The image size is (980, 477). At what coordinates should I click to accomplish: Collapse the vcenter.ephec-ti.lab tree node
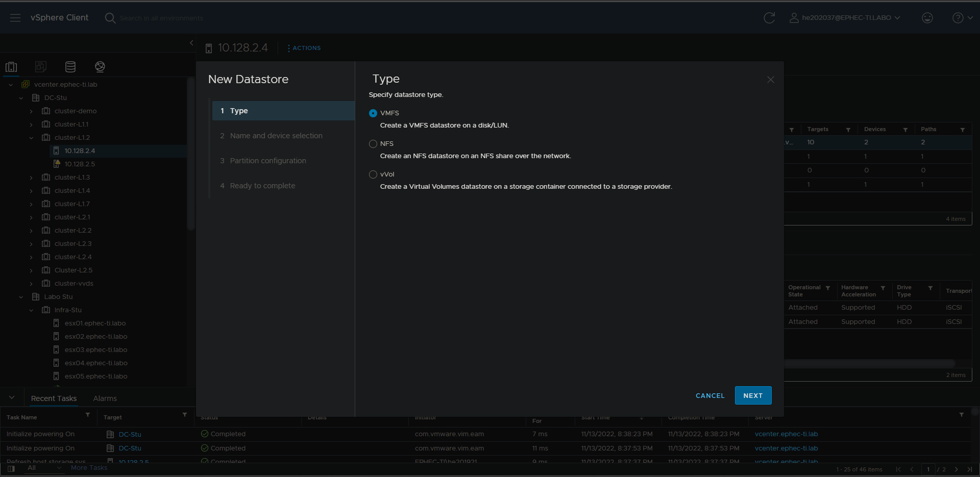pos(11,85)
